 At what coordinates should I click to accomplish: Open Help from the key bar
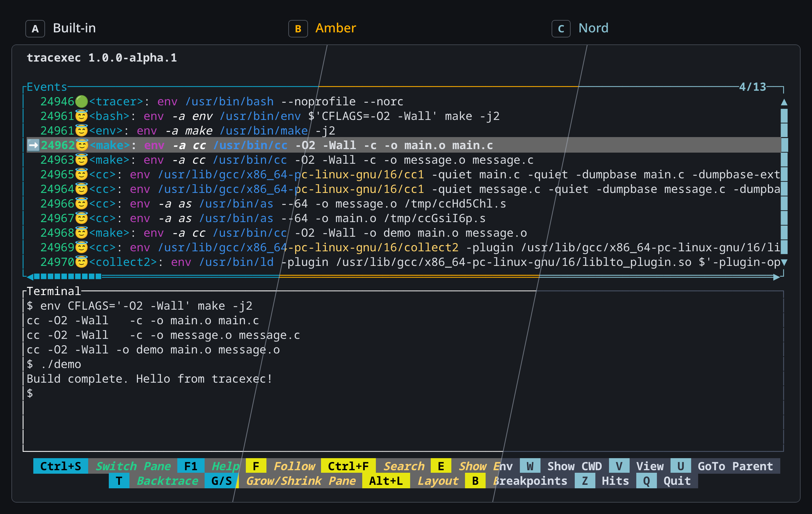tap(225, 466)
